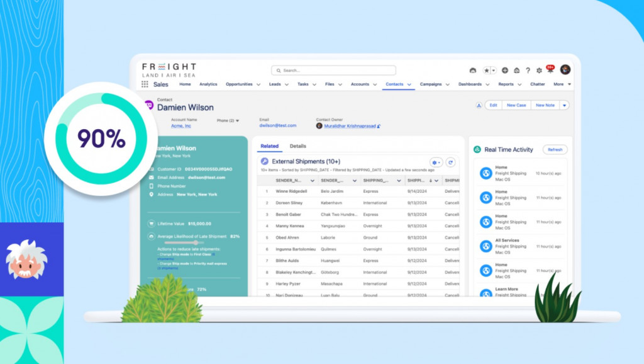Adjust the Average Likelihood of Late Shipment slider

point(196,242)
